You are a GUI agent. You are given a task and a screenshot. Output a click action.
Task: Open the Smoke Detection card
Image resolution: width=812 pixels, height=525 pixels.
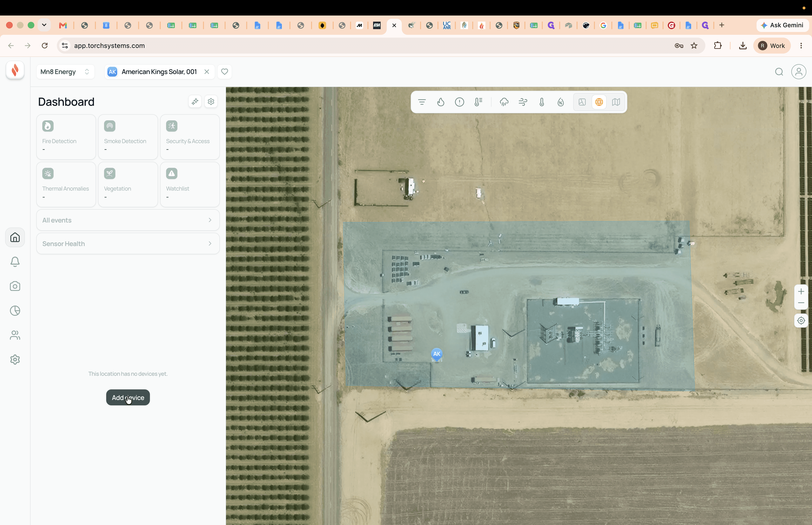click(128, 137)
